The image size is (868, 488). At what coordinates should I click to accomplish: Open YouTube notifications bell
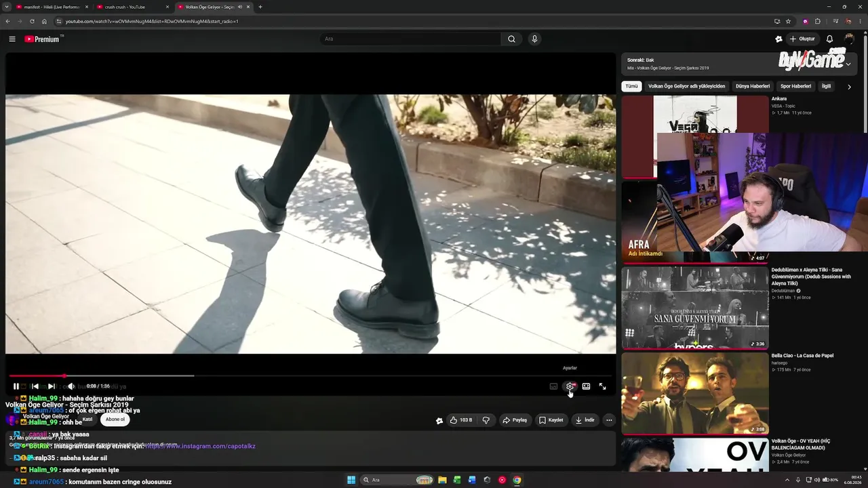[829, 39]
